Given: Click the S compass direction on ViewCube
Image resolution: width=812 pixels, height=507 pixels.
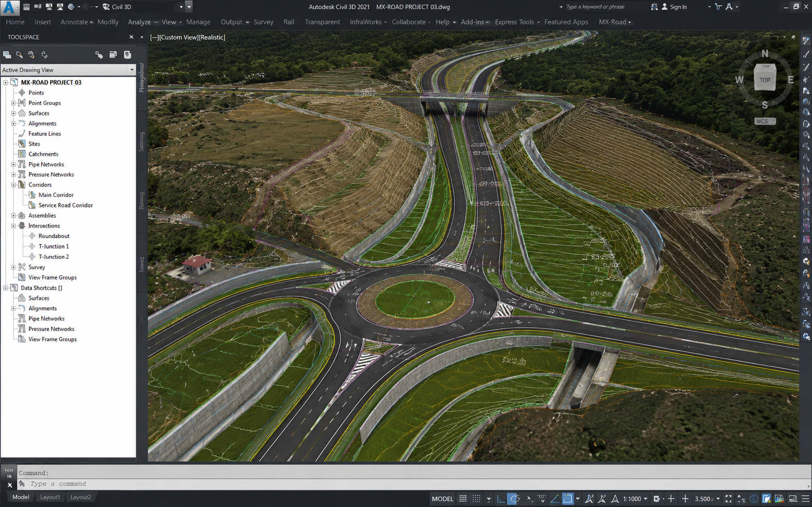Looking at the screenshot, I should [765, 105].
